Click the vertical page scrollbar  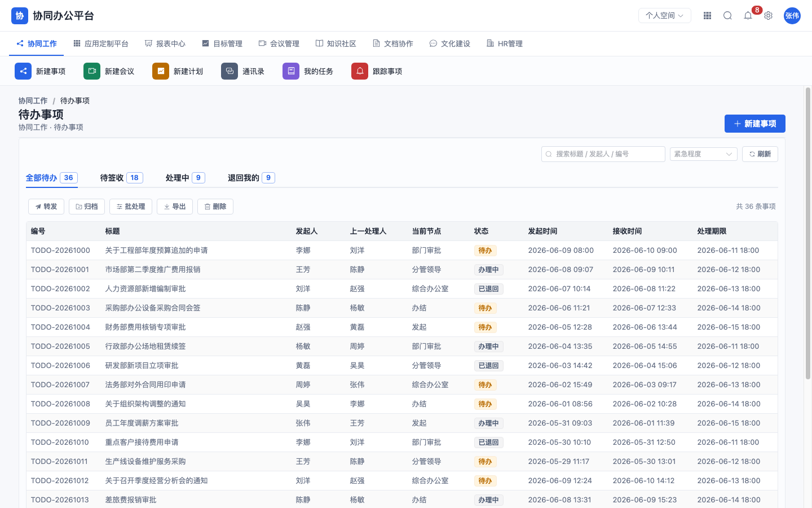point(807,233)
